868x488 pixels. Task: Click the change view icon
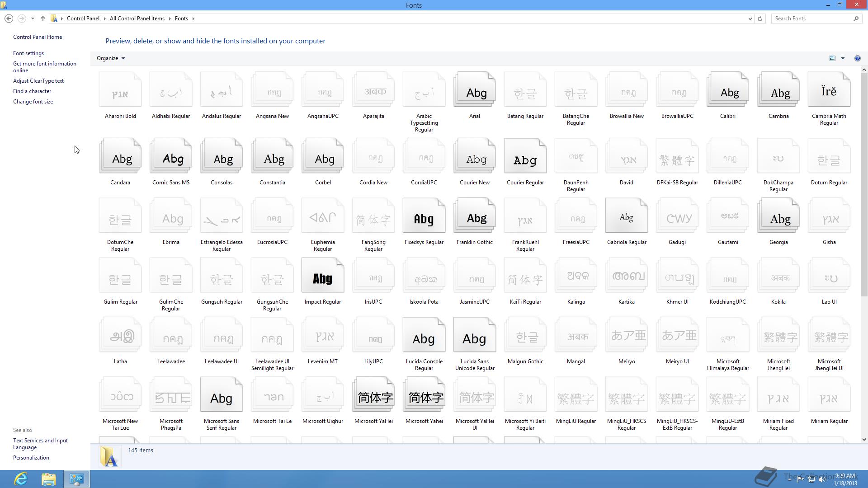click(x=832, y=58)
